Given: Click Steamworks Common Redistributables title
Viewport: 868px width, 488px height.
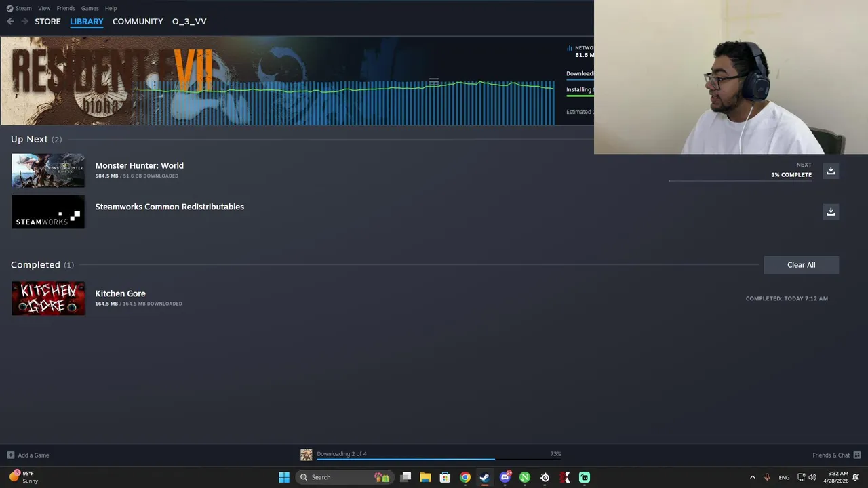Looking at the screenshot, I should tap(170, 207).
